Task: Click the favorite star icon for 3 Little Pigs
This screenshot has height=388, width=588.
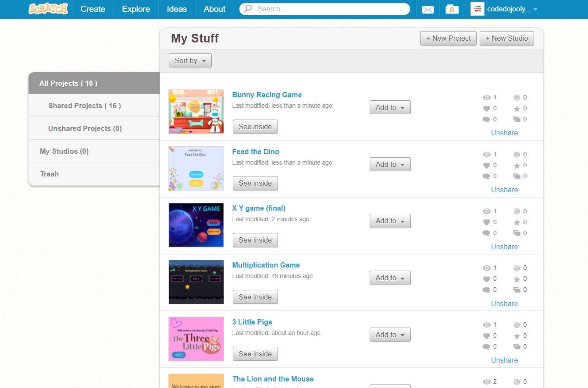Action: coord(517,336)
